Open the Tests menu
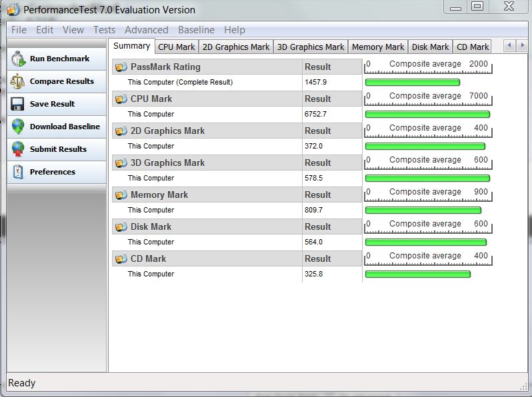The image size is (532, 397). tap(104, 30)
